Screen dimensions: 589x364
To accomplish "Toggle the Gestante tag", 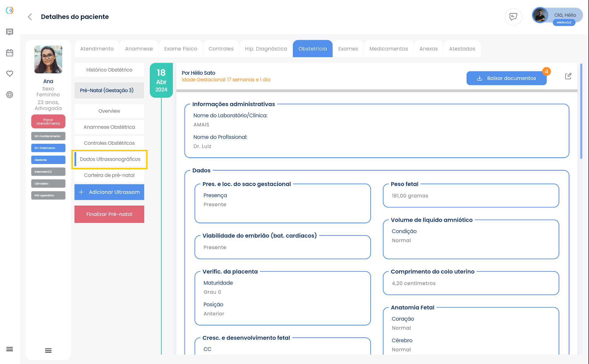I will point(48,160).
